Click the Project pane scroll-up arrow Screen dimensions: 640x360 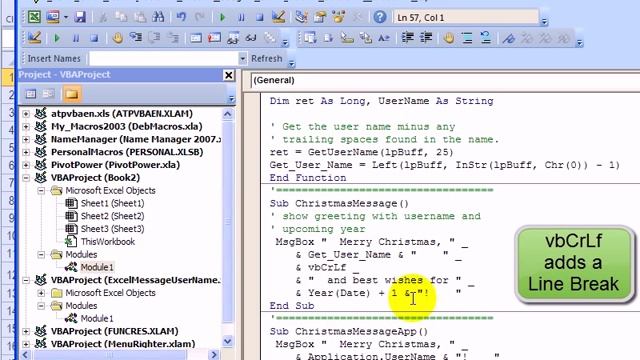pos(228,114)
